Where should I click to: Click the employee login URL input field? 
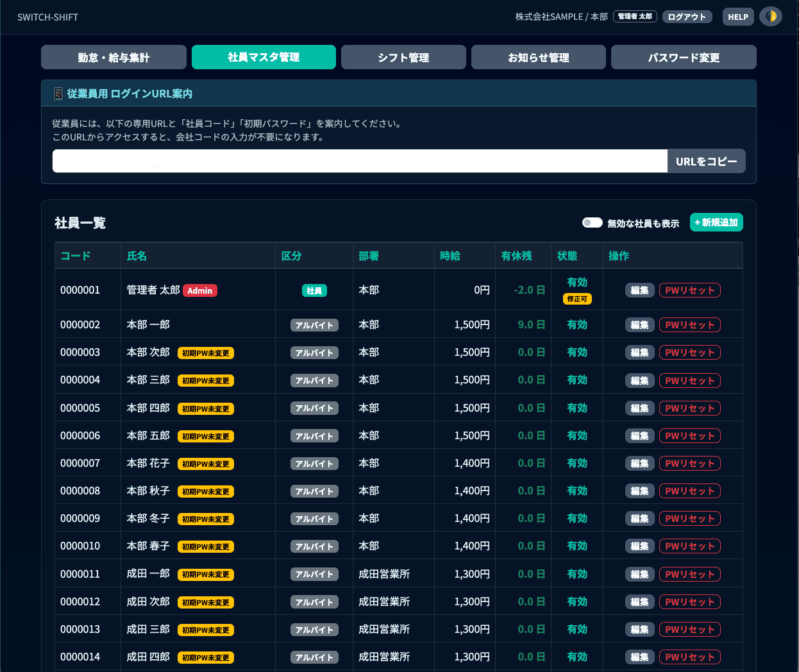pyautogui.click(x=360, y=160)
